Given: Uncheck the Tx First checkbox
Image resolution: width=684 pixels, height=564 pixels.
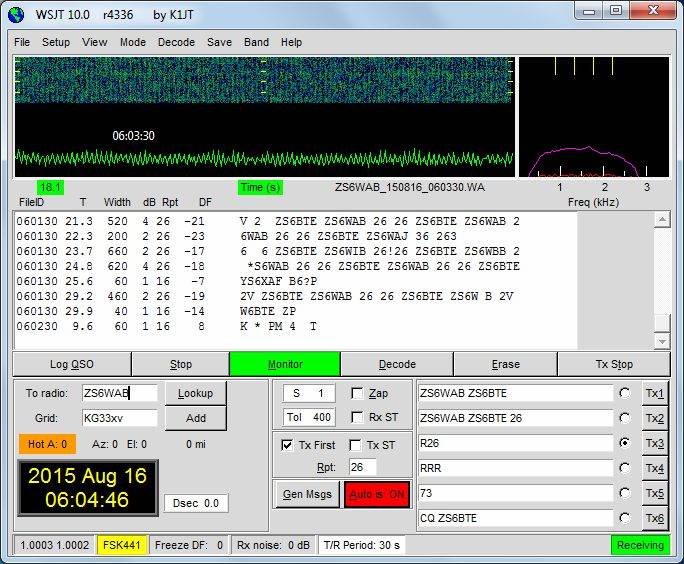Looking at the screenshot, I should 287,445.
